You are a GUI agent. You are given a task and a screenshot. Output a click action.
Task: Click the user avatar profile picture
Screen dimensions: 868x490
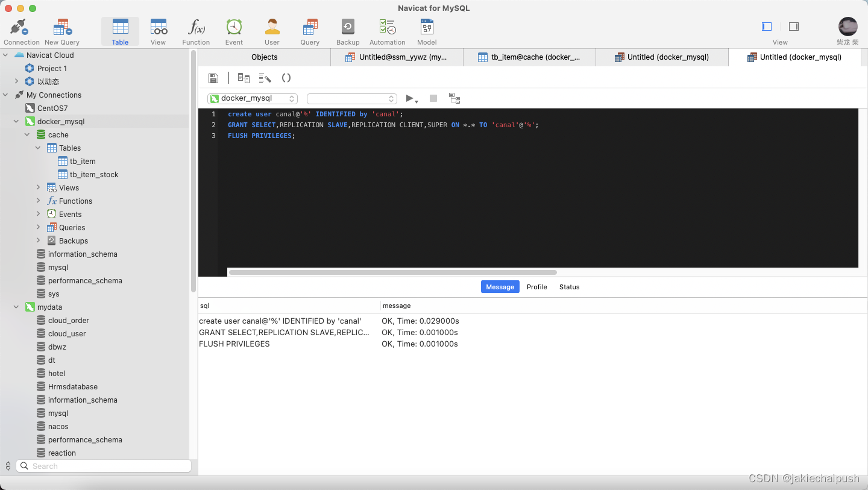(x=848, y=27)
